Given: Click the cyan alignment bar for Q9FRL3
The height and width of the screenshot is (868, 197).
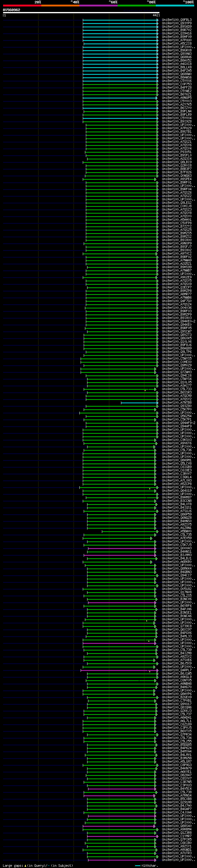Looking at the screenshot, I should pos(121,20).
